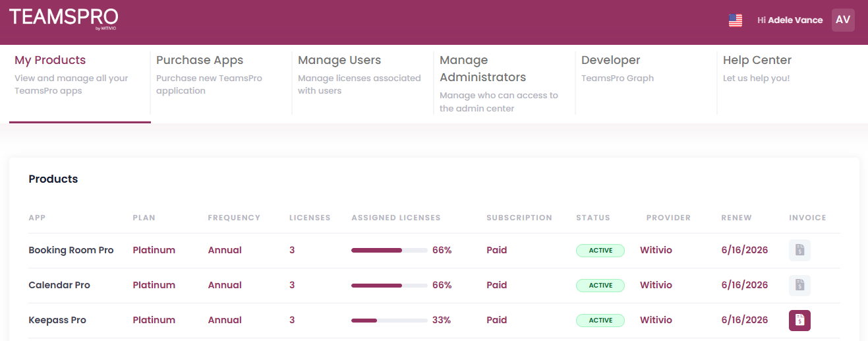This screenshot has width=868, height=341.
Task: Open the Purchase Apps tab
Action: tap(200, 60)
